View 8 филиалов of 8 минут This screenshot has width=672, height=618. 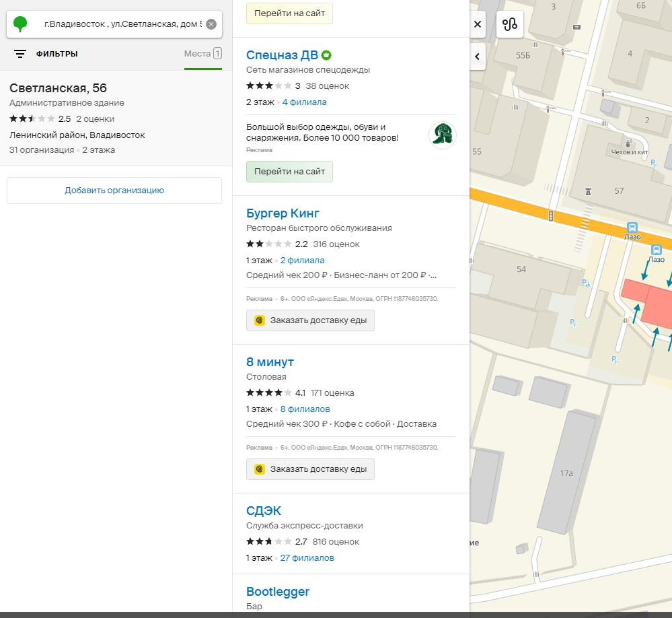coord(305,409)
